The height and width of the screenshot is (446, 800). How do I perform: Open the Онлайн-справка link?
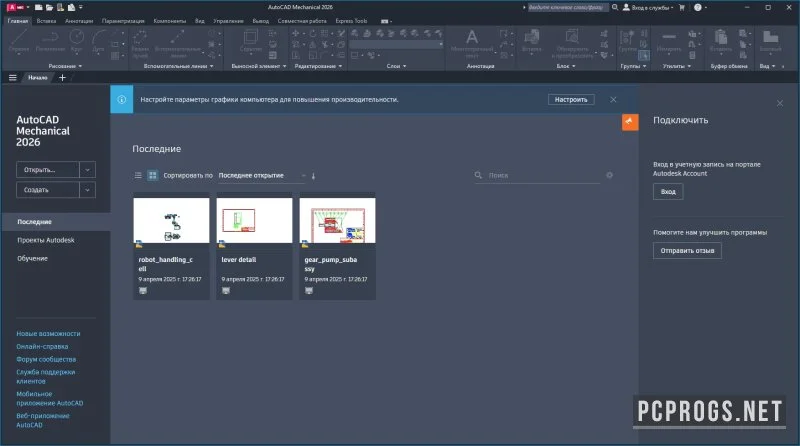pyautogui.click(x=42, y=346)
